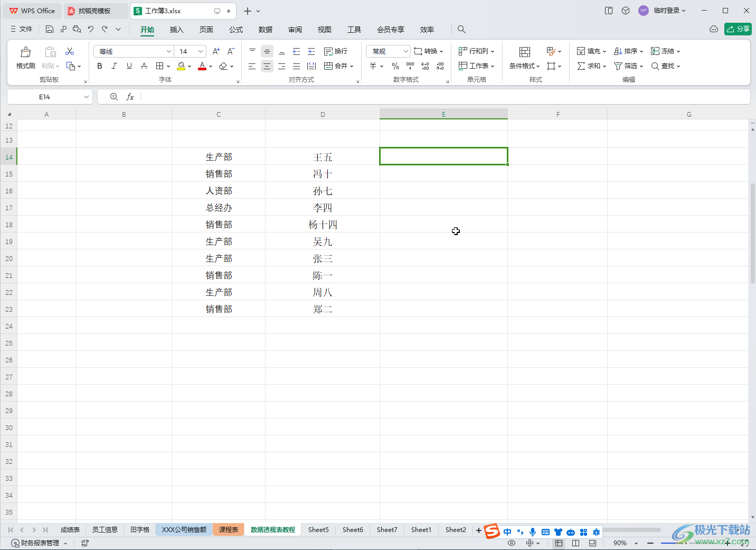Align text left
This screenshot has width=756, height=550.
coord(252,66)
